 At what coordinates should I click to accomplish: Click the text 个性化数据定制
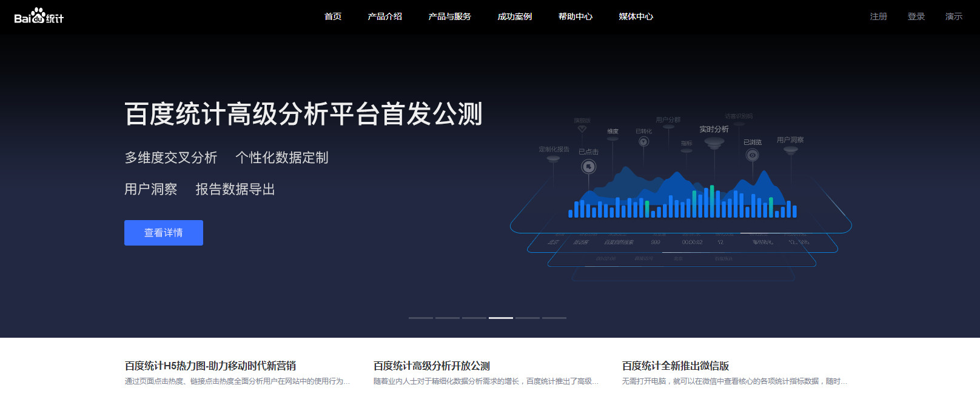[282, 158]
